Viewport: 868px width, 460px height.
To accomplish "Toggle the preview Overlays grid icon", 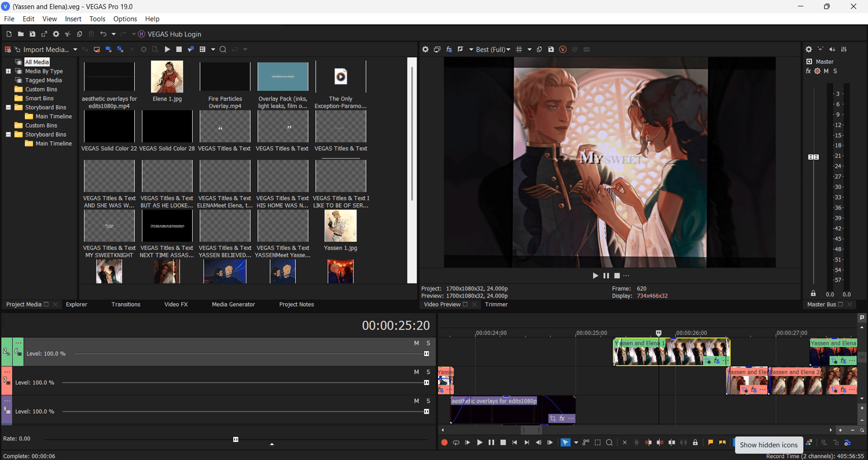I will tap(519, 50).
